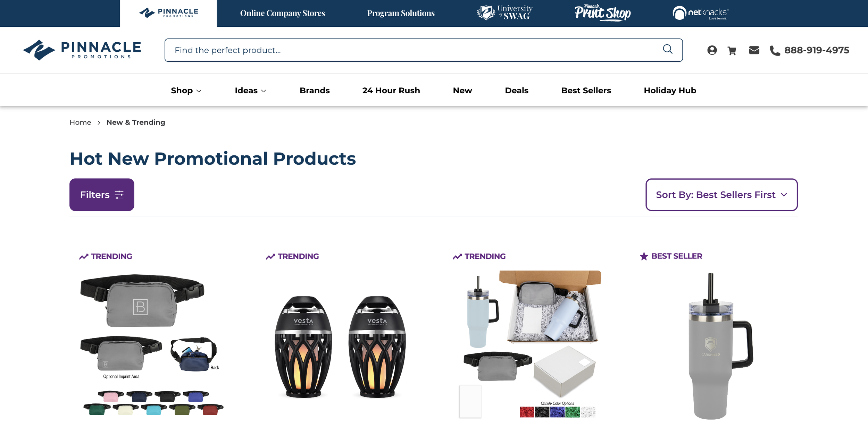Click the Home breadcrumb link
This screenshot has height=428, width=868.
(80, 122)
